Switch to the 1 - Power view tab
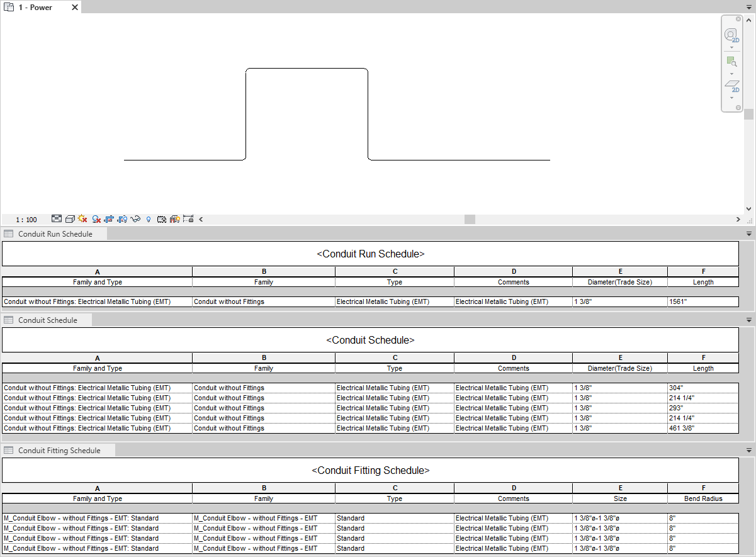Viewport: 756px width, 557px height. (x=35, y=7)
